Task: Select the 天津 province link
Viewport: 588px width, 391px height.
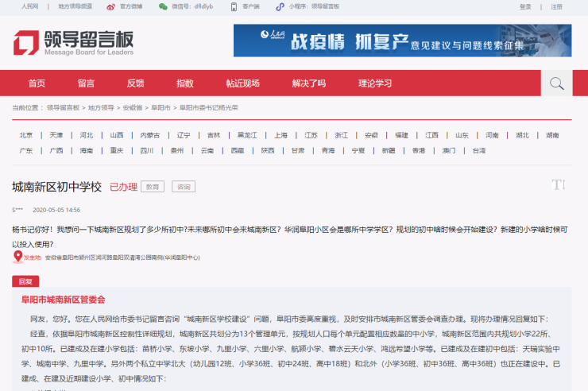Action: coord(56,135)
